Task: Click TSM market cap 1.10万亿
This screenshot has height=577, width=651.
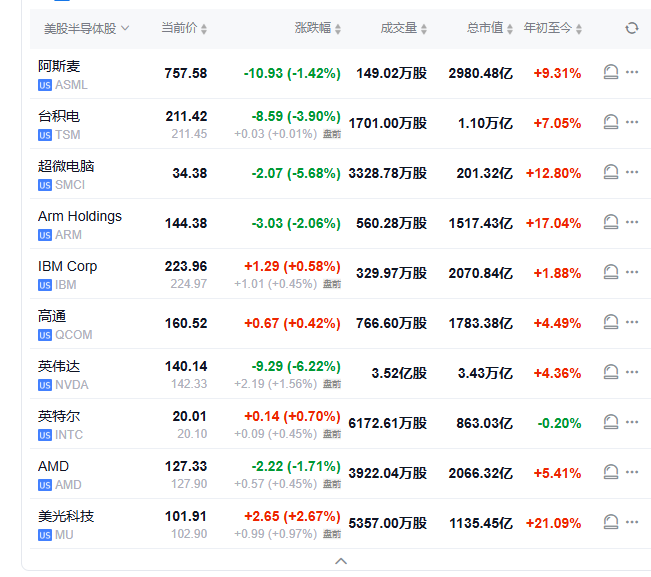Action: click(485, 123)
